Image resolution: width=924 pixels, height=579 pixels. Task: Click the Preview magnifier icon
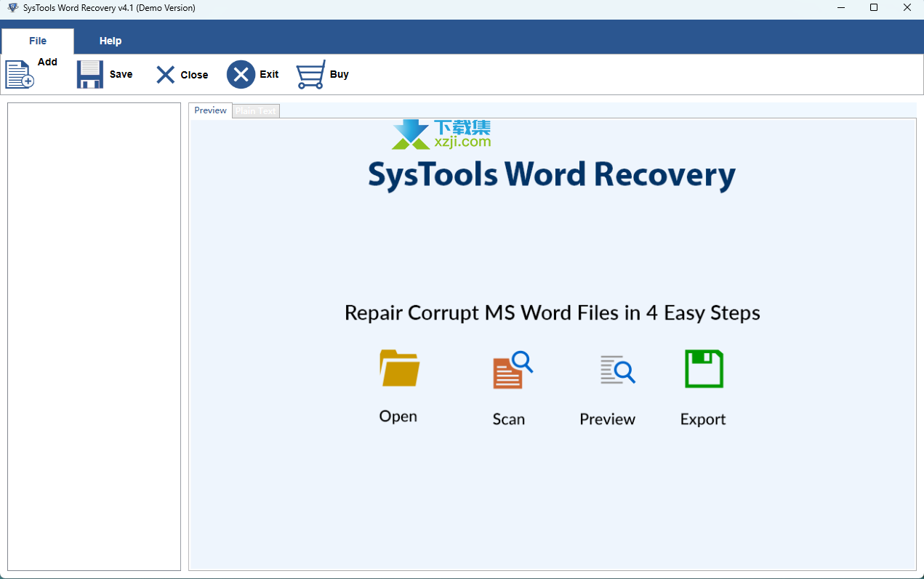(x=617, y=369)
